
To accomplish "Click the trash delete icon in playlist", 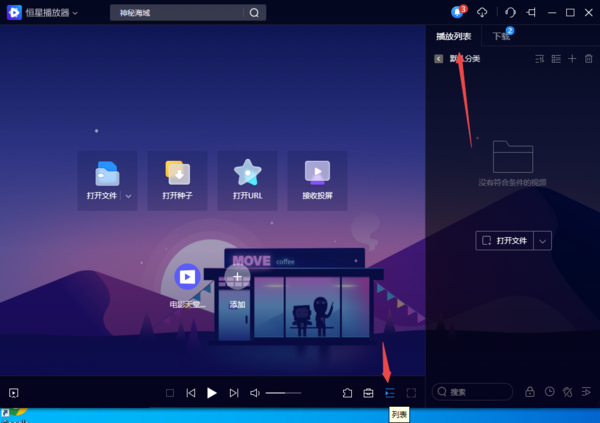I will [589, 59].
